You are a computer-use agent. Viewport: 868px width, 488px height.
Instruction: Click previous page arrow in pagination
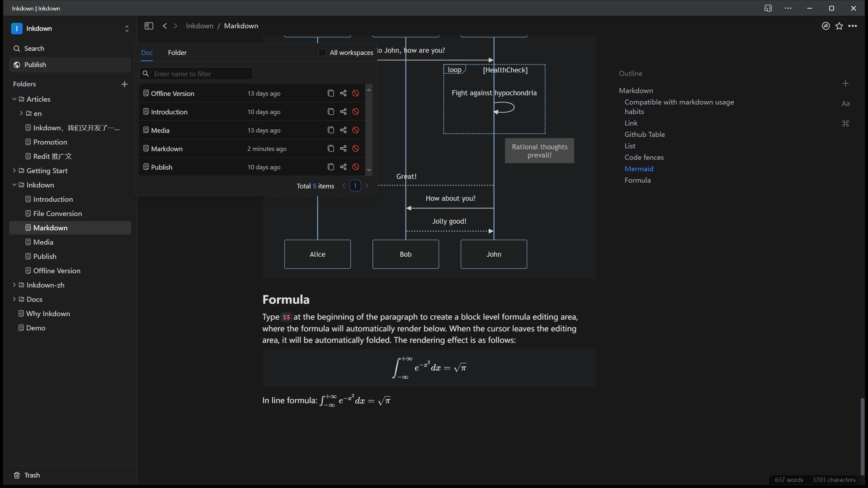point(344,186)
